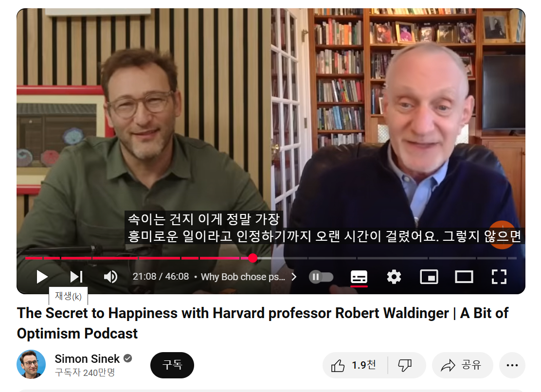Subscribe with the 구독 button
541x392 pixels.
point(172,365)
